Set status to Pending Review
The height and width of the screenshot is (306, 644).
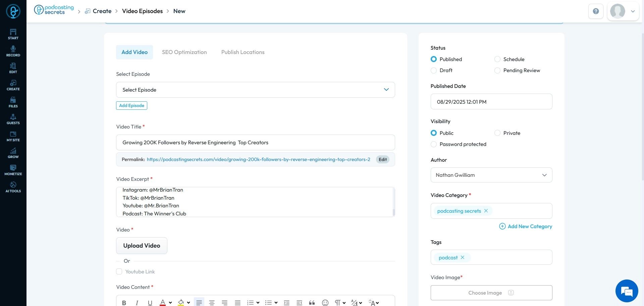497,70
